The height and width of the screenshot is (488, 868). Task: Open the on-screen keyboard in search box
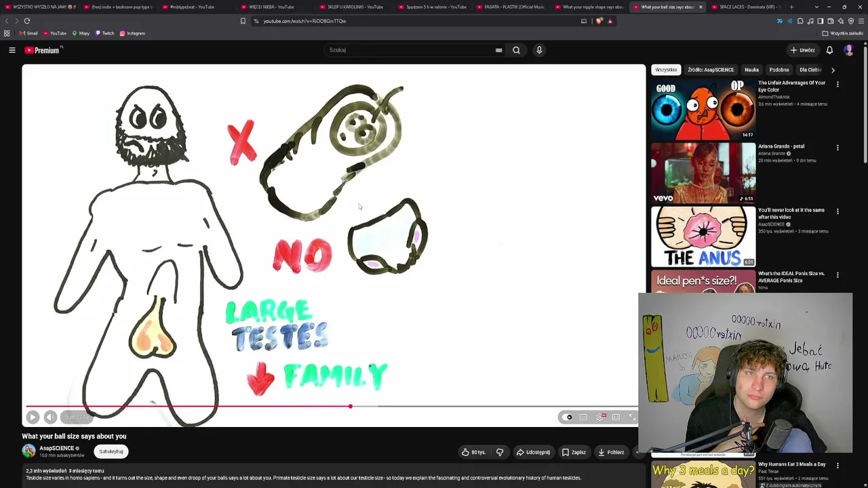pyautogui.click(x=498, y=50)
